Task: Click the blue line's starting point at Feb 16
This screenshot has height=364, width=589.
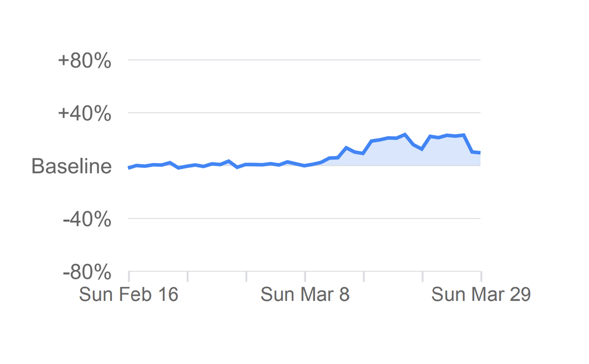Action: 129,168
